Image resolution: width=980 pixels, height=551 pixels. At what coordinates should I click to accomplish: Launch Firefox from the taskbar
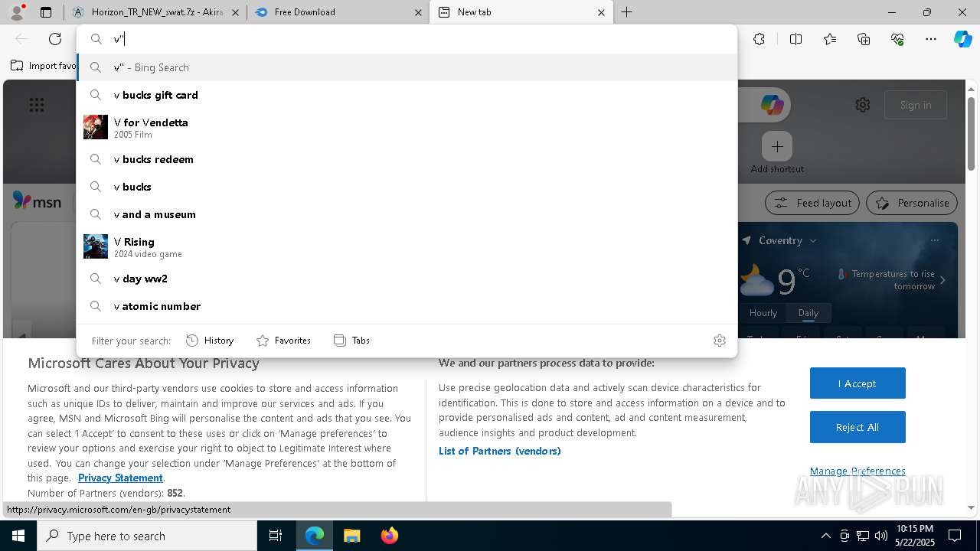pos(389,536)
